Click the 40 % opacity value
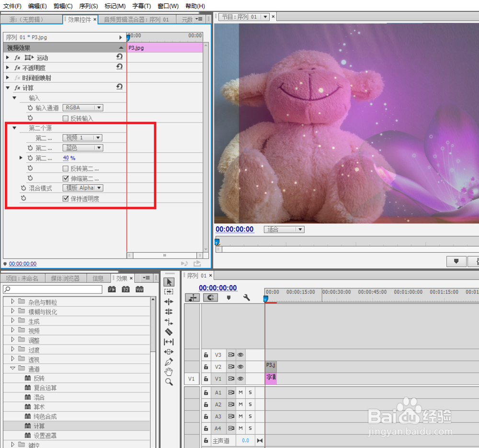Screen dimensions: 479x448 pos(69,158)
